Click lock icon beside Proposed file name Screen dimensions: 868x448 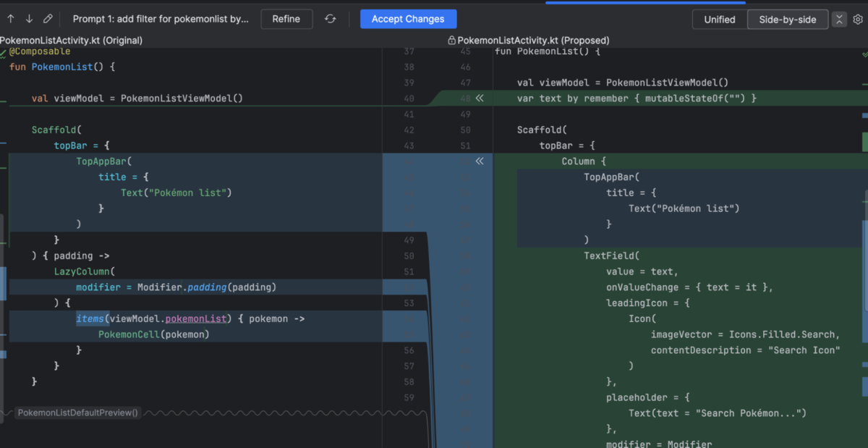coord(452,41)
